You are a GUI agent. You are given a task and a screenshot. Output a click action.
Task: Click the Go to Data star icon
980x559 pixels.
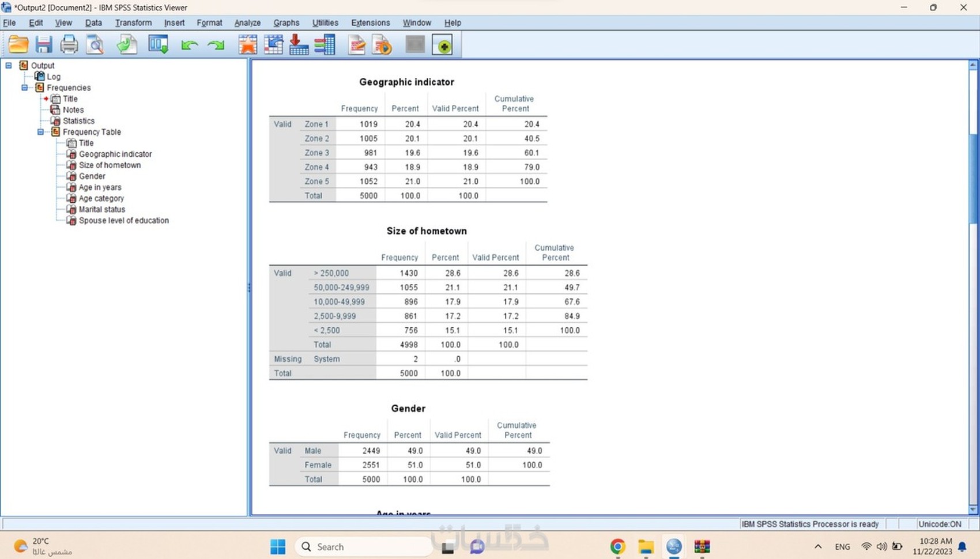click(x=248, y=44)
